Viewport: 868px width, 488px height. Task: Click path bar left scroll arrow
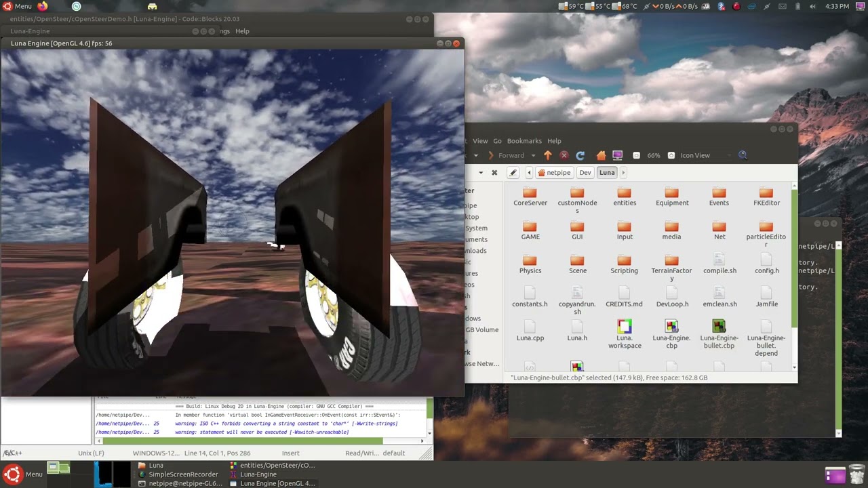click(x=530, y=173)
